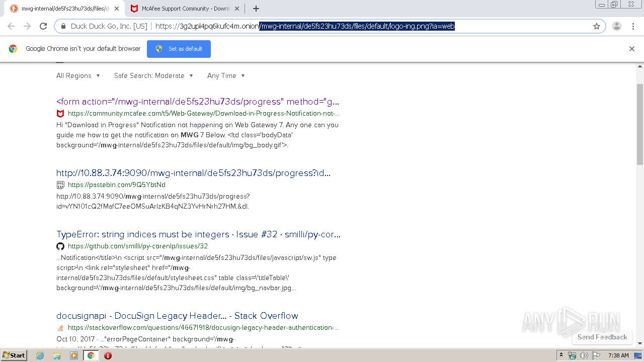Open the pastebin.com/9Q5YbtNd URL
Viewport: 644px width, 362px height.
click(x=117, y=185)
